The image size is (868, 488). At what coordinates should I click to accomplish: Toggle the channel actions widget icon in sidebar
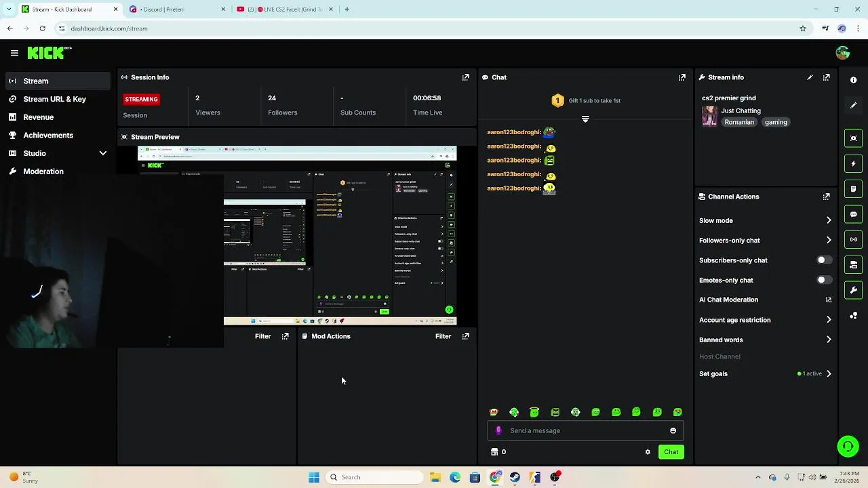853,264
